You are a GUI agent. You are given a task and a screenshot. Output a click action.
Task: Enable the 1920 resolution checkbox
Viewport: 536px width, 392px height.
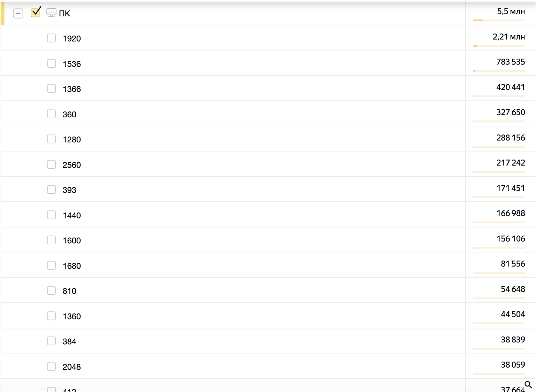tap(51, 38)
